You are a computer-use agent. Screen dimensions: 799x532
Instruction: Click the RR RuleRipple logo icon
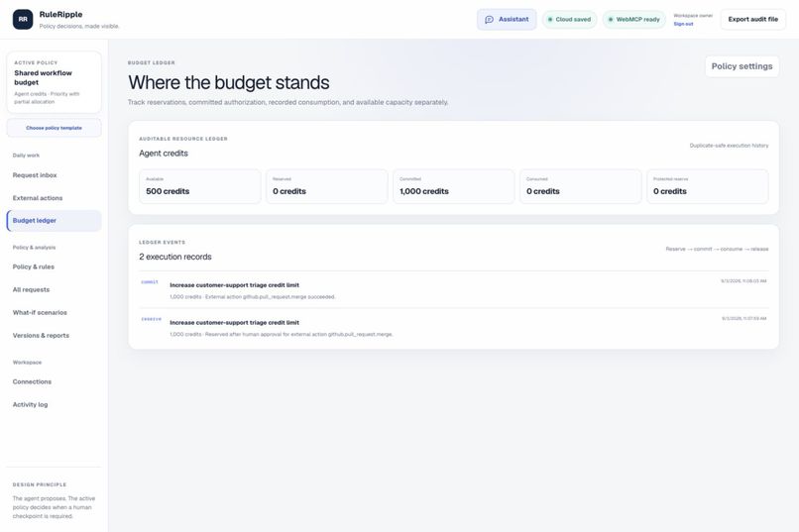(x=23, y=20)
